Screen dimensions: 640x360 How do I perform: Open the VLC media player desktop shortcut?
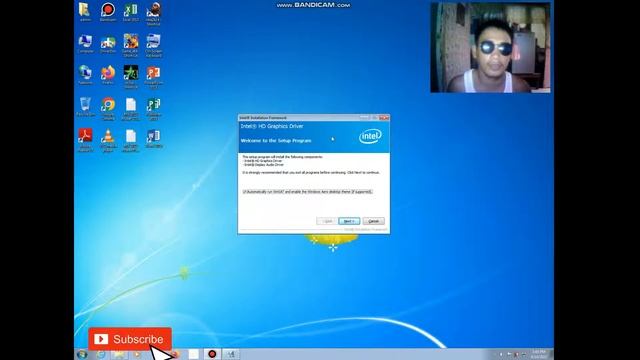click(108, 140)
